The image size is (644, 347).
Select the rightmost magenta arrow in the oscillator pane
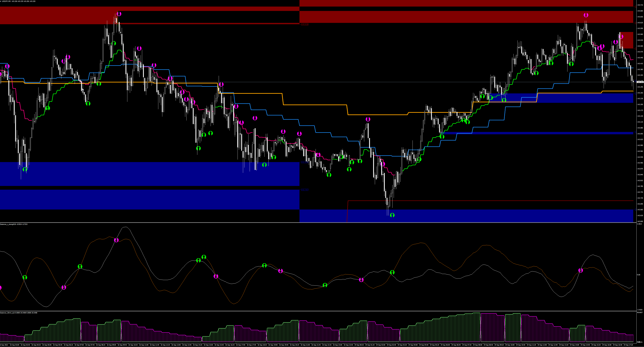581,270
